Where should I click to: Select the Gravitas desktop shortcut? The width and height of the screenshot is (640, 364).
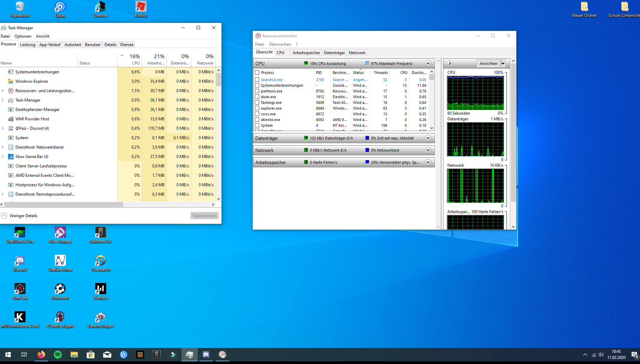(101, 9)
